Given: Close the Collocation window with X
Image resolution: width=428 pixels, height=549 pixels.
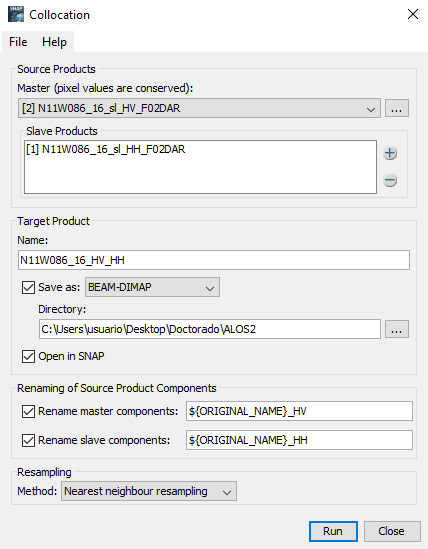Looking at the screenshot, I should pyautogui.click(x=413, y=14).
